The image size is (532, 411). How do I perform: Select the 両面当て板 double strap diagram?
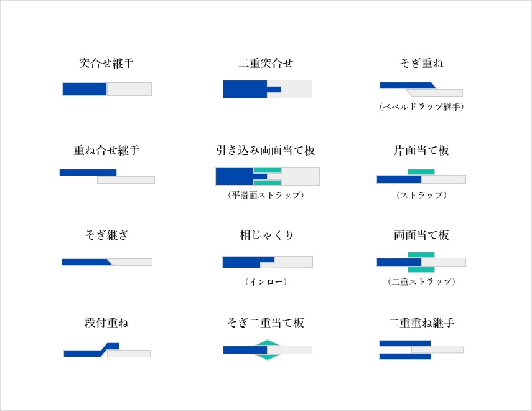click(421, 262)
